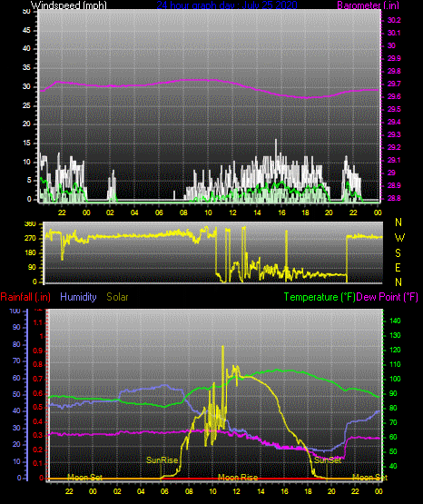
Task: Click the '24 hour graph day : July 25 2020' heading
Action: (x=227, y=5)
